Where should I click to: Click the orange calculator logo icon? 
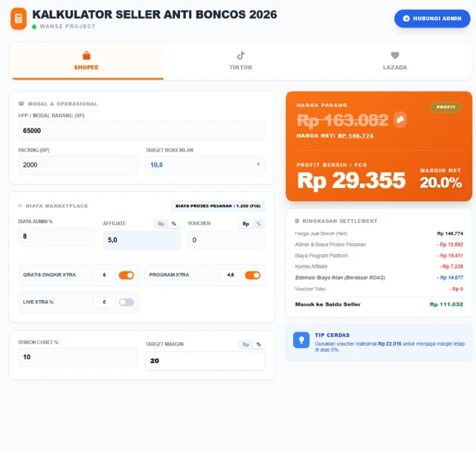click(19, 19)
